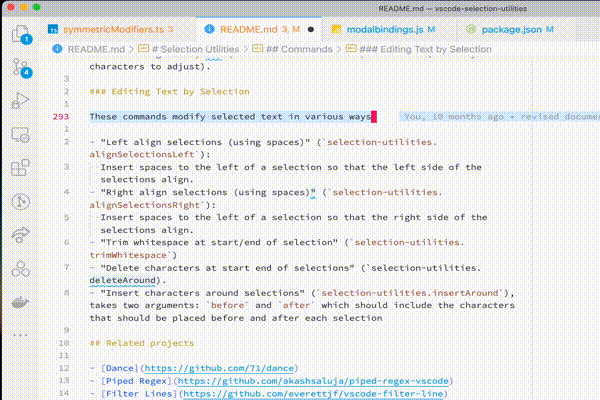Show additional views ellipsis in activity bar
Viewport: 600px width, 400px height.
tap(20, 335)
